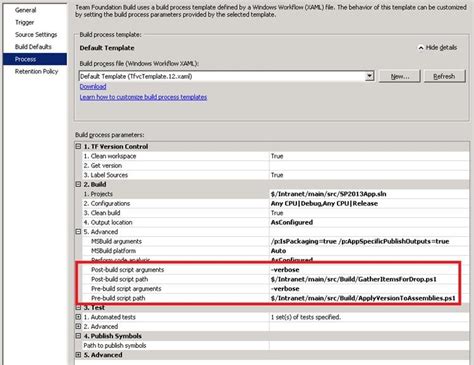Select the 1. Projects parameter row
474x365 pixels.
coord(275,194)
